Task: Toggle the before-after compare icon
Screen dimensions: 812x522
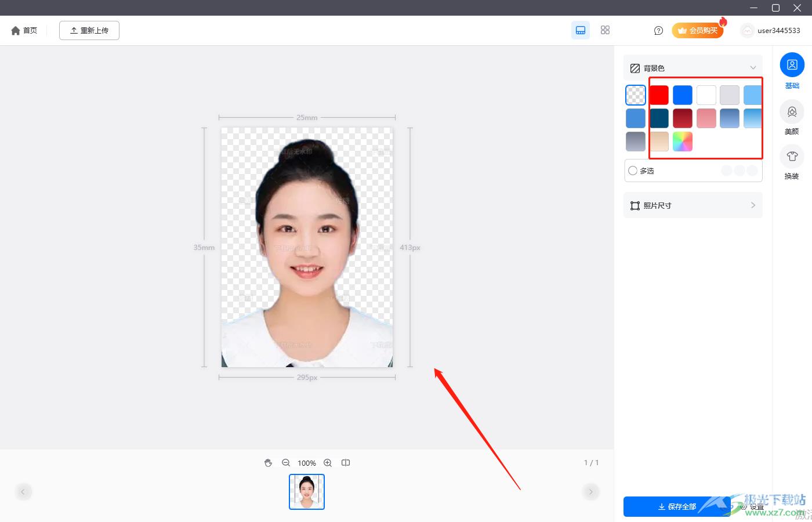Action: pos(346,463)
